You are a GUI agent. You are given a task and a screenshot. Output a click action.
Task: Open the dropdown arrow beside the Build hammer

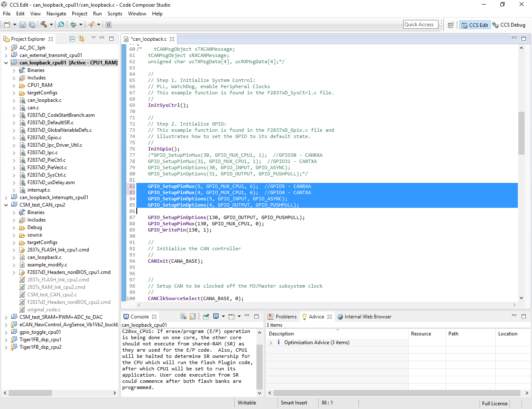(51, 25)
